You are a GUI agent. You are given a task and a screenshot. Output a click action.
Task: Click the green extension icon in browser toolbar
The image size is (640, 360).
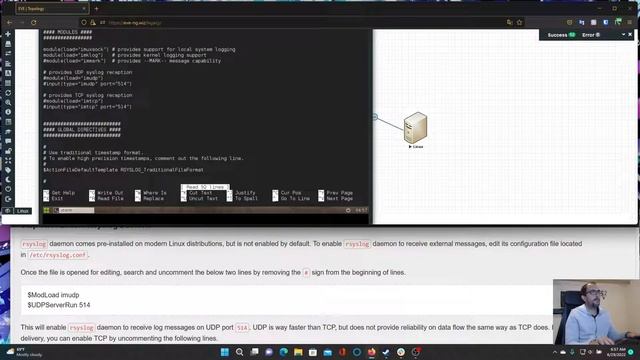tap(618, 22)
